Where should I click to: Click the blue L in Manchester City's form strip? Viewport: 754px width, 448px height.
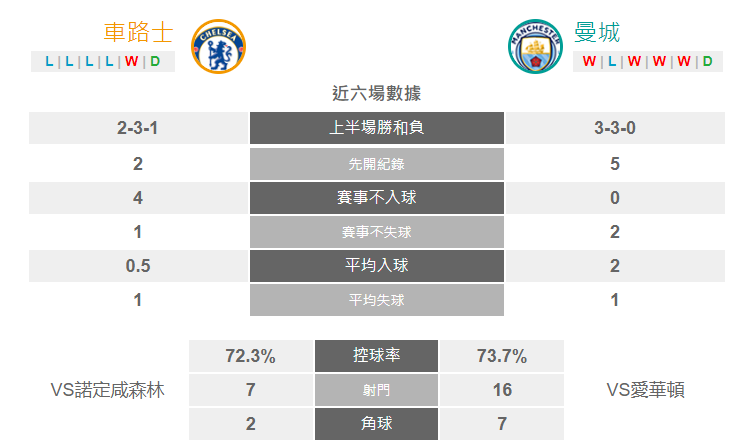tap(612, 62)
